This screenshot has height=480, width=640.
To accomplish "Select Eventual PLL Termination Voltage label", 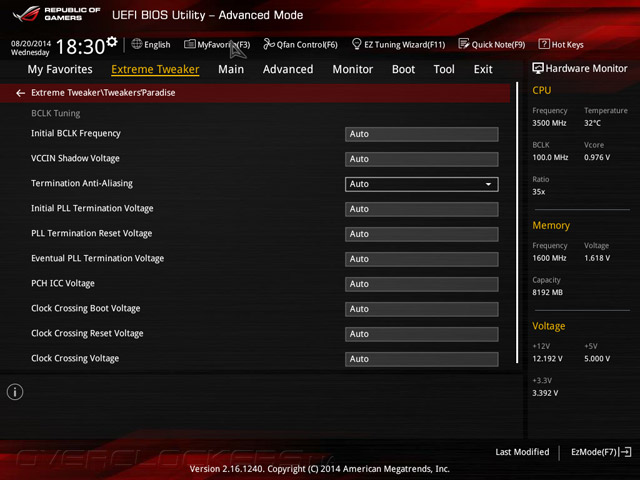I will pos(98,258).
